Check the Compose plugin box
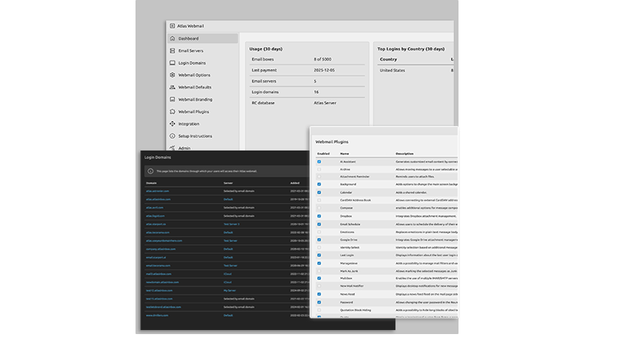Screen dimensions: 620x364 pyautogui.click(x=319, y=208)
